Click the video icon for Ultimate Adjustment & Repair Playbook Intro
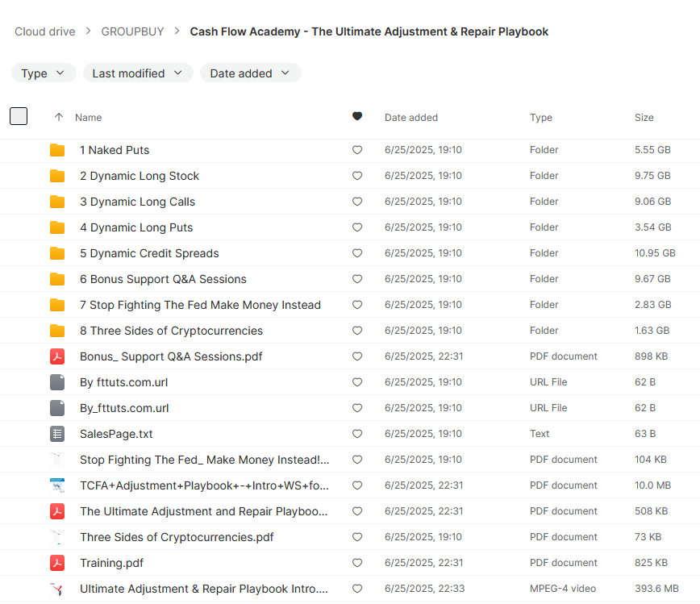This screenshot has width=700, height=604. pos(57,589)
